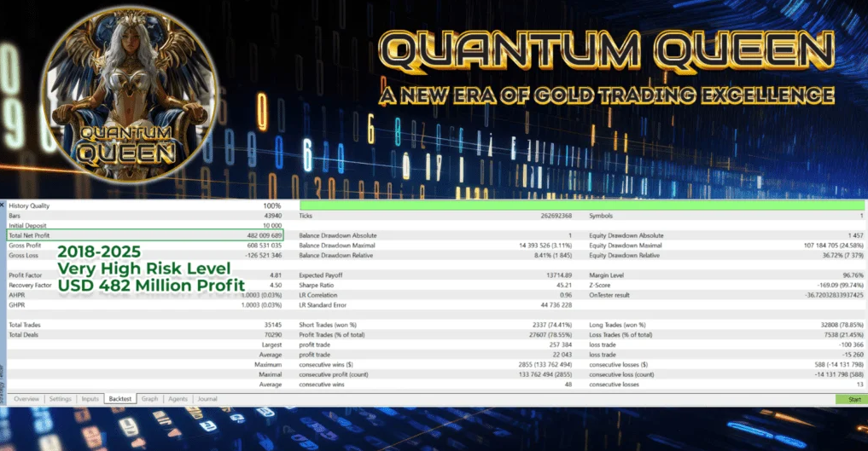Click the green testing progress bar
This screenshot has width=868, height=451.
point(582,205)
